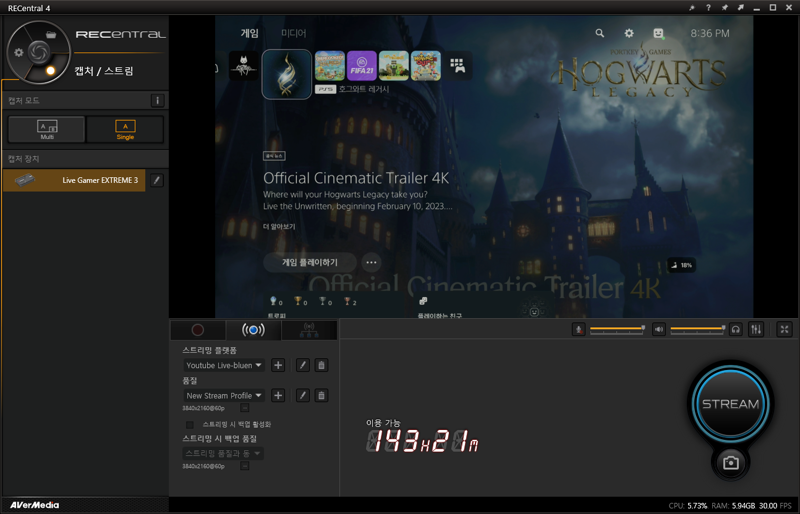Open help question mark in title bar
Image resolution: width=800 pixels, height=514 pixels.
coord(708,8)
